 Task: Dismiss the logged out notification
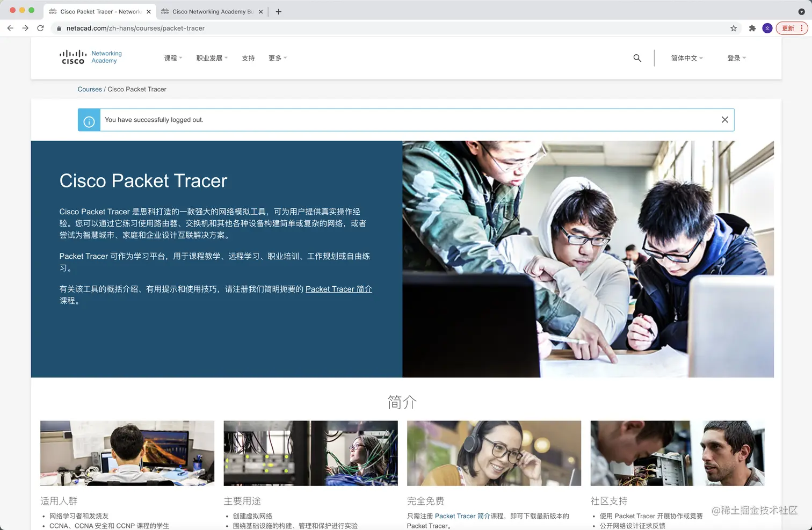(724, 120)
